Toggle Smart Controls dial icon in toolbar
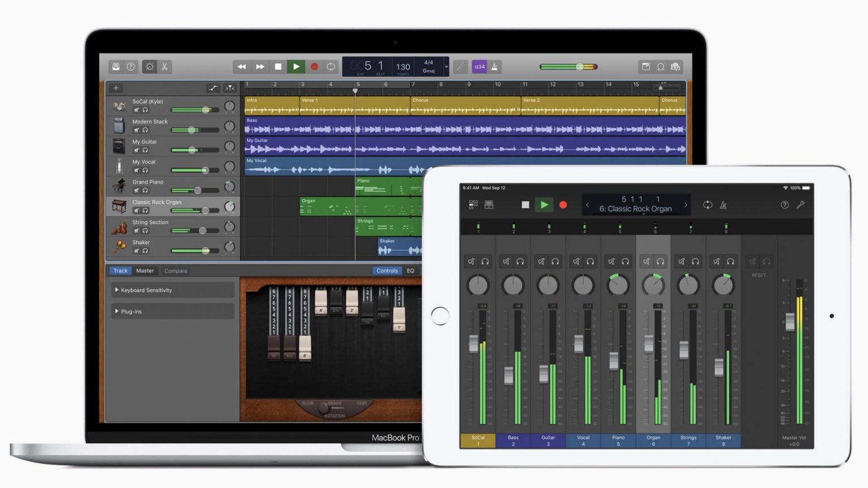The height and width of the screenshot is (488, 868). click(x=150, y=67)
